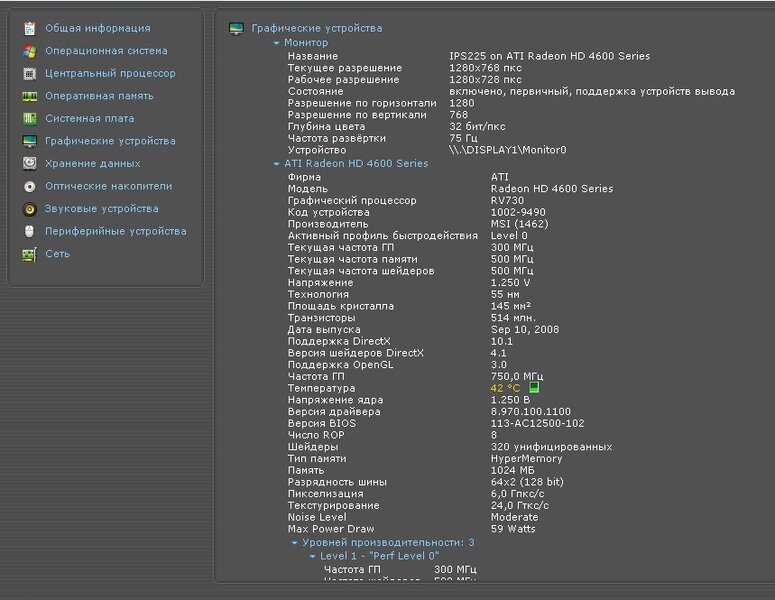775x600 pixels.
Task: Click the monitor icon in the panel header
Action: click(x=236, y=29)
